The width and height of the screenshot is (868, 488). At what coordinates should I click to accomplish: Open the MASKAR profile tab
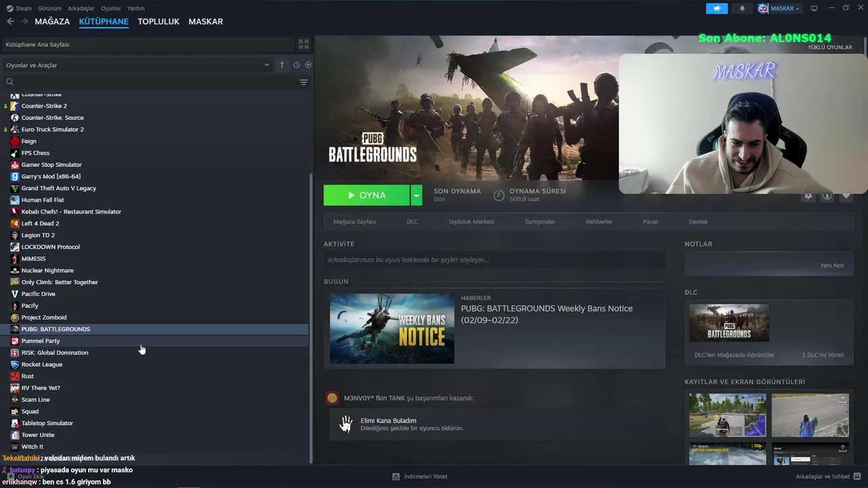pos(205,22)
